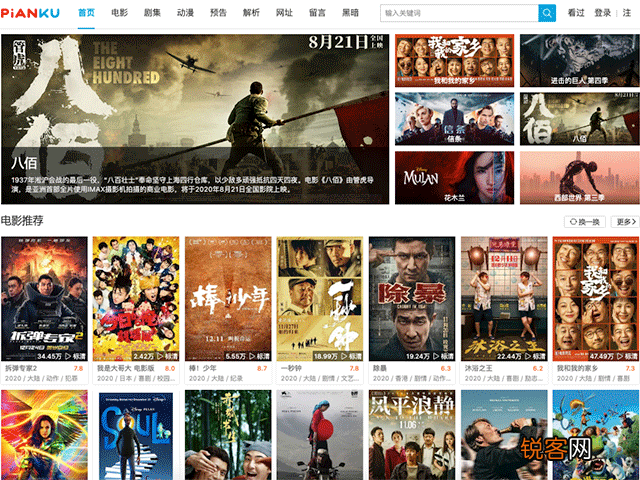Open the Wonder Woman colorful poster
This screenshot has height=480, width=640.
(44, 435)
